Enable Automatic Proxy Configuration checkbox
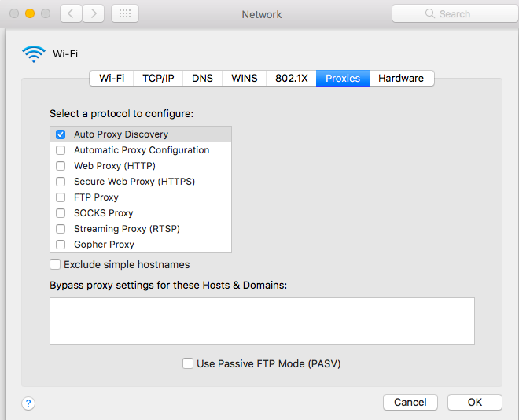This screenshot has width=519, height=420. tap(61, 150)
